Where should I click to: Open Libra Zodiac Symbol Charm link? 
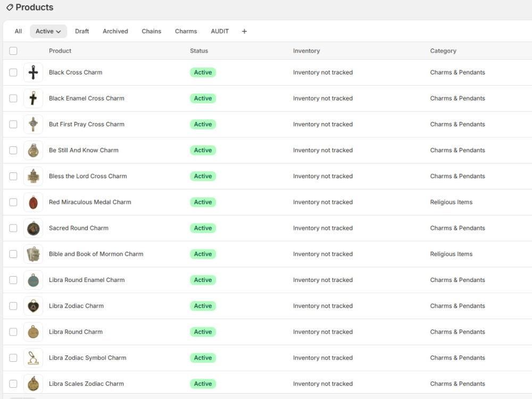(88, 358)
